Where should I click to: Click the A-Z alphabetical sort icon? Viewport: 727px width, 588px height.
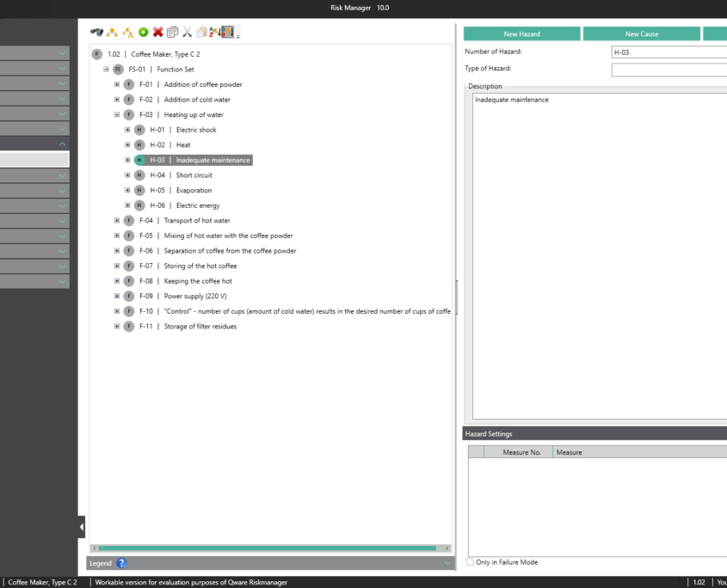coord(214,33)
